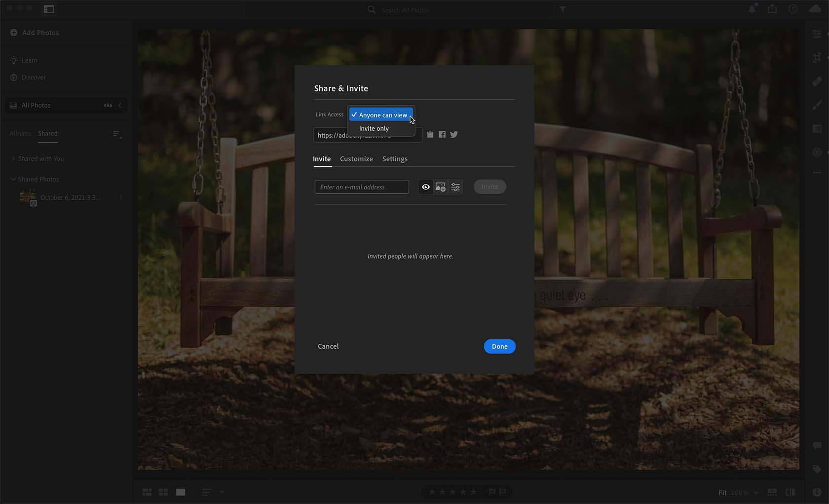829x504 pixels.
Task: Toggle the view-only eye permission
Action: click(x=426, y=186)
